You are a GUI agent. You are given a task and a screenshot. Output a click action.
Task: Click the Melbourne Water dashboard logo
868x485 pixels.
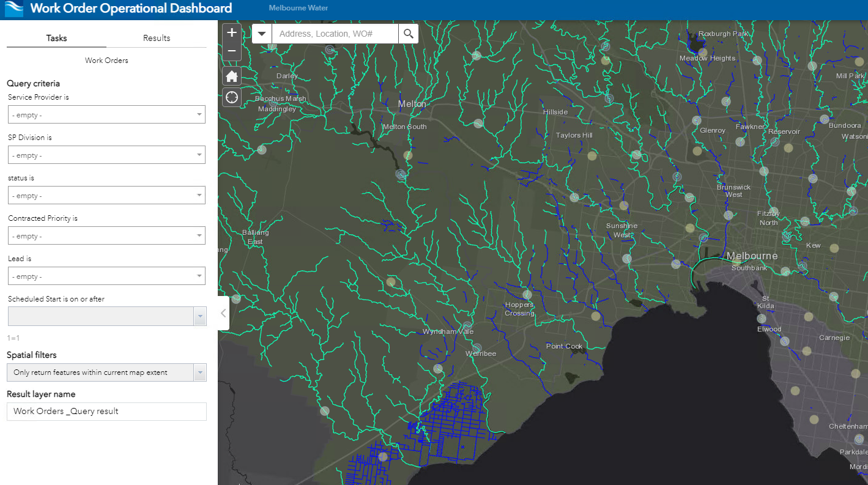point(13,9)
